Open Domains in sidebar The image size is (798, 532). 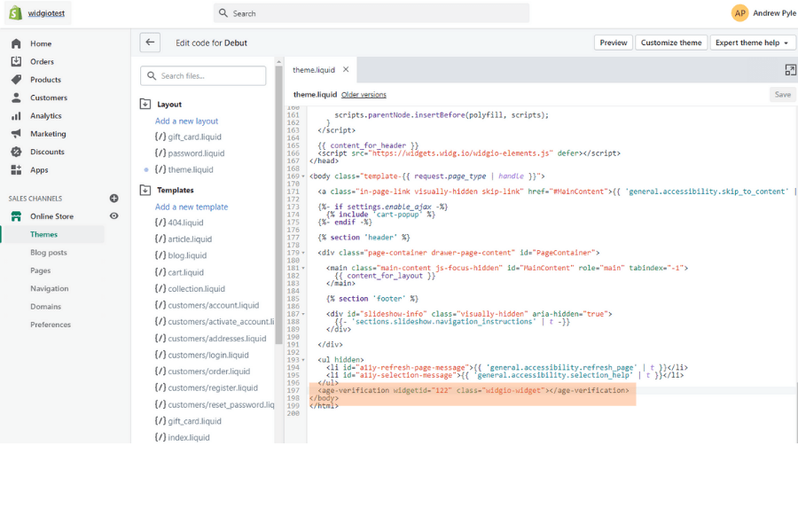pyautogui.click(x=45, y=307)
